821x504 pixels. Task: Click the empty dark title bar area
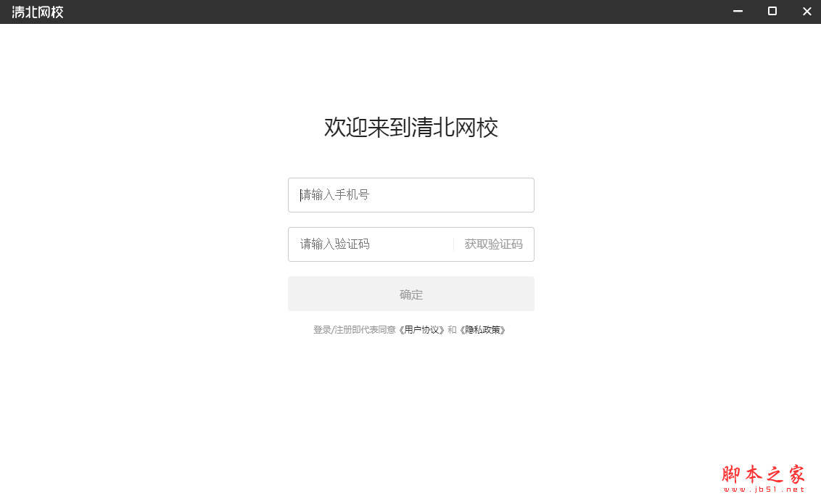coord(392,12)
